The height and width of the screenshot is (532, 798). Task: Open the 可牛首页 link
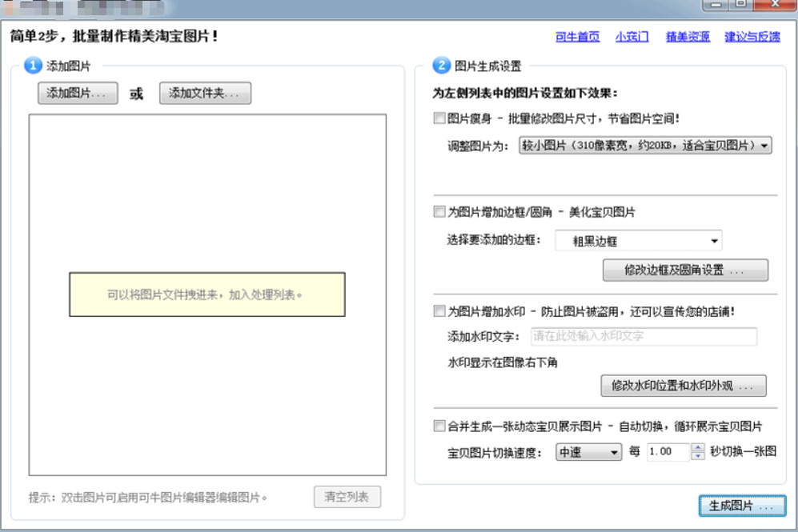point(577,37)
